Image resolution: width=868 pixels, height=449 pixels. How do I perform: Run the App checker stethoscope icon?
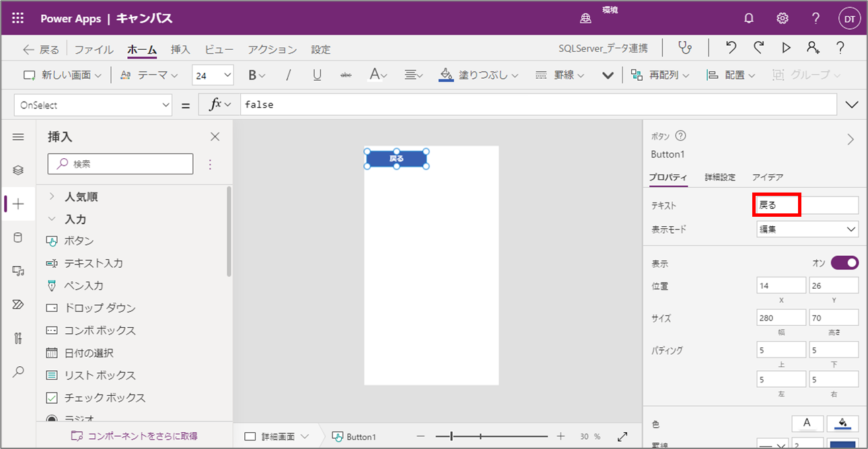click(685, 48)
